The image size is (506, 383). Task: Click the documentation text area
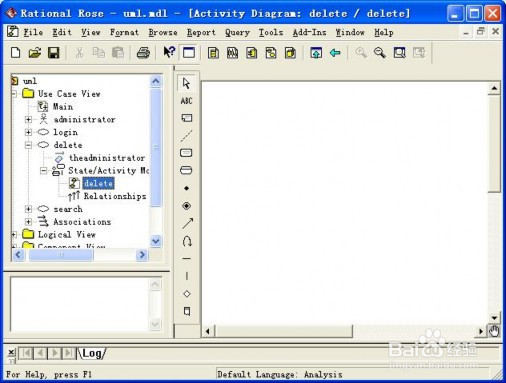(79, 304)
